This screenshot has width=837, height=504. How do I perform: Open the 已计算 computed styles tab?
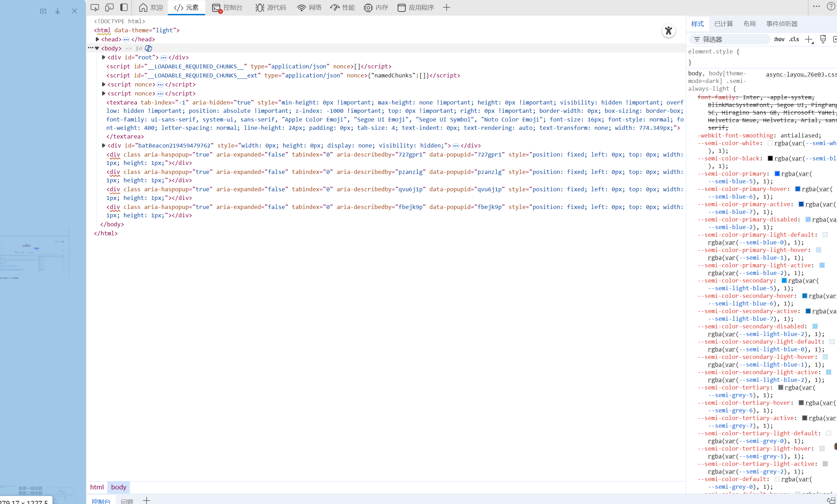click(723, 24)
